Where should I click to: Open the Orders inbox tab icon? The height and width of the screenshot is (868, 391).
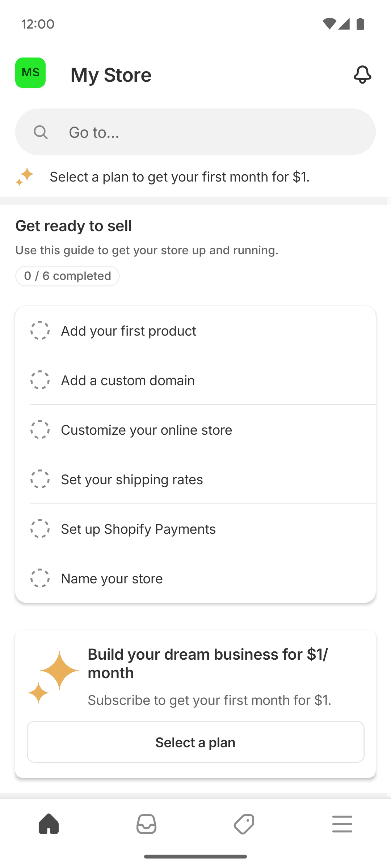[x=146, y=824]
